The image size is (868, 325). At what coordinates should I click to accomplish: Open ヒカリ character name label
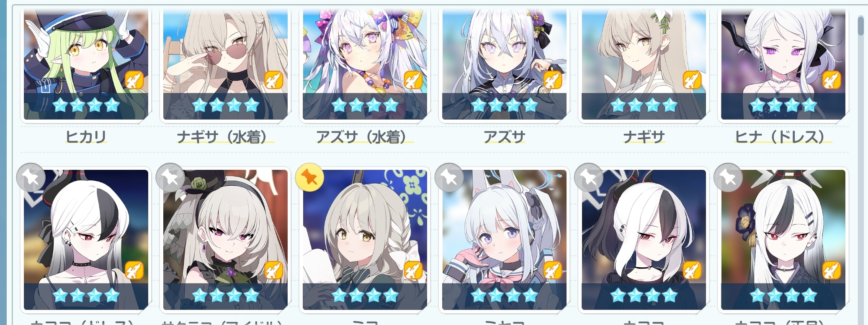pos(86,137)
